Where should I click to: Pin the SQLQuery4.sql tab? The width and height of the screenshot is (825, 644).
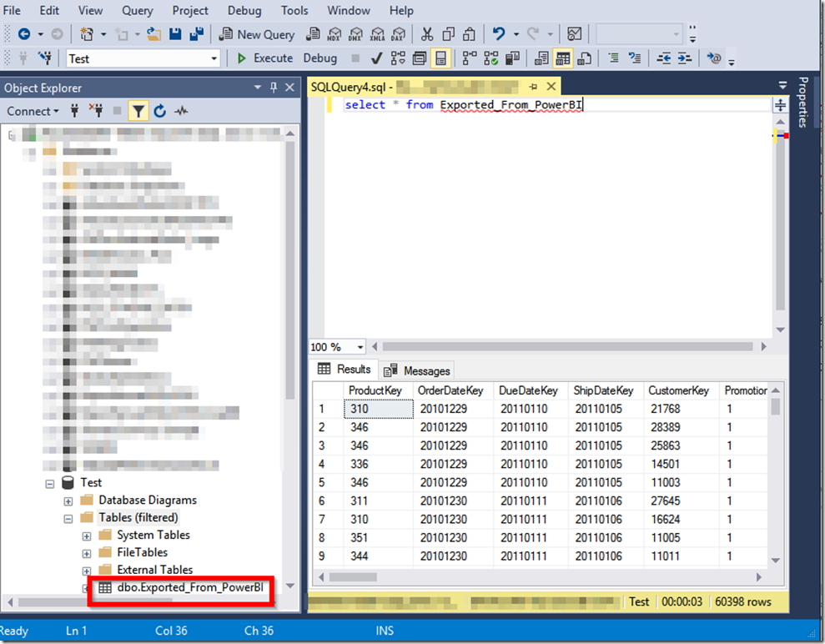point(533,87)
